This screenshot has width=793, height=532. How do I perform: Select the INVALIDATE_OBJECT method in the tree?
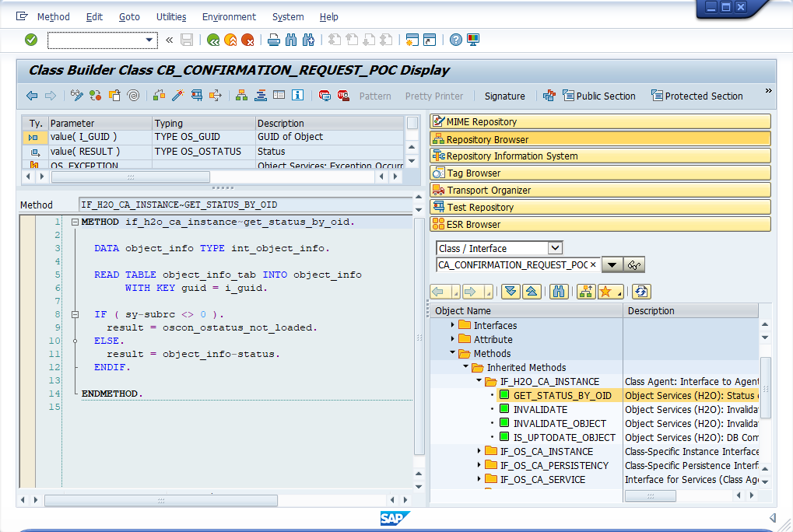click(x=560, y=423)
